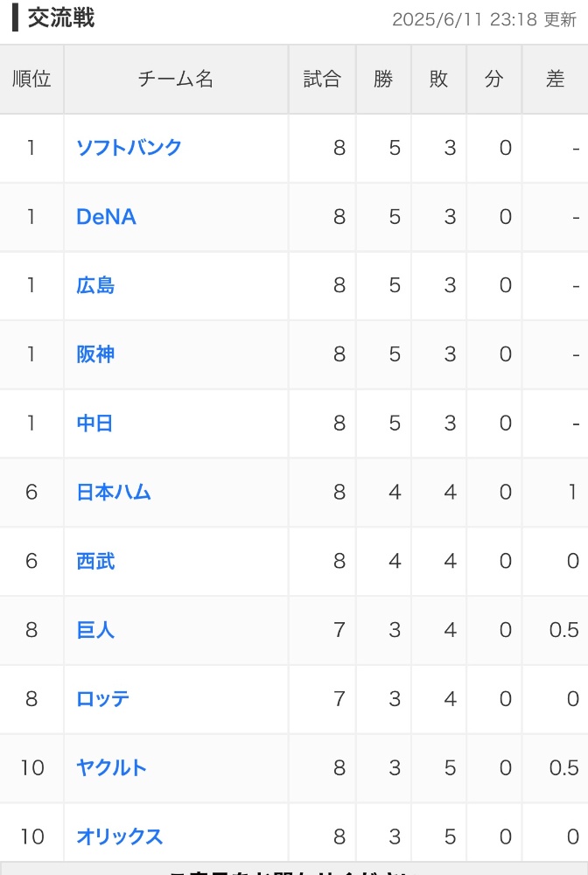Open the ヤクルト team link
Screen dimensions: 588x875
point(112,768)
